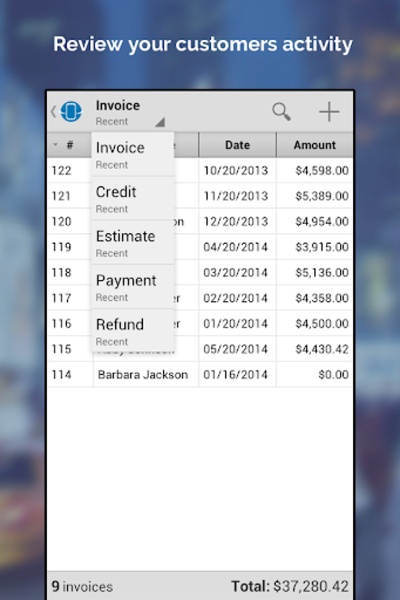Add a new invoice with plus icon
This screenshot has width=400, height=600.
click(329, 112)
